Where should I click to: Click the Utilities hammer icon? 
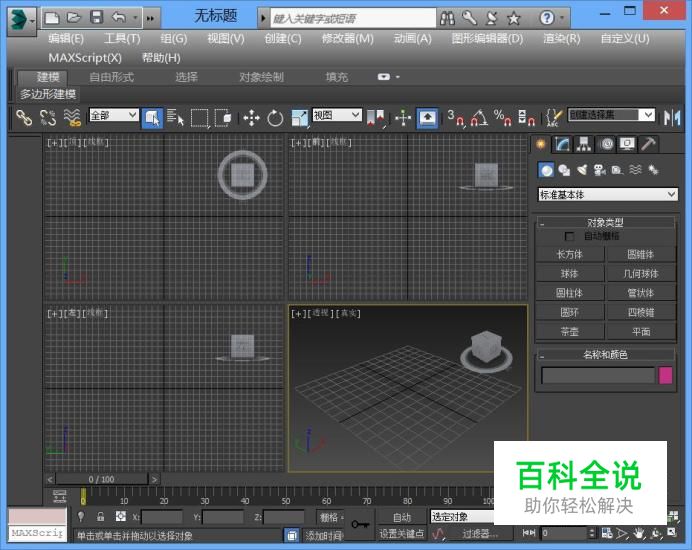pyautogui.click(x=648, y=145)
